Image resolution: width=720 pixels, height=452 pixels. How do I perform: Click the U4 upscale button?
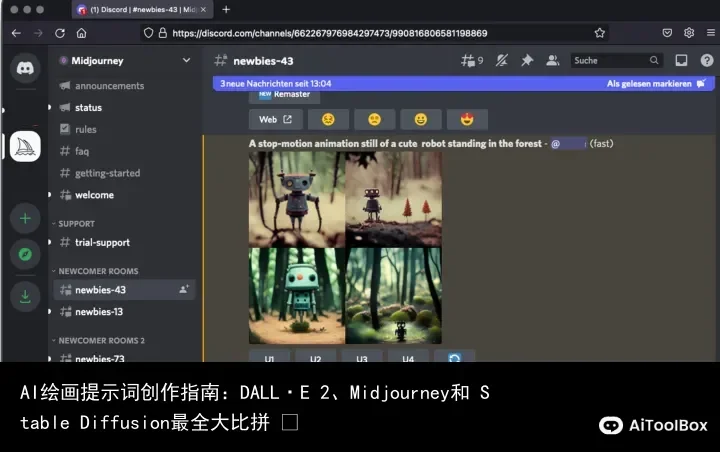tap(408, 357)
